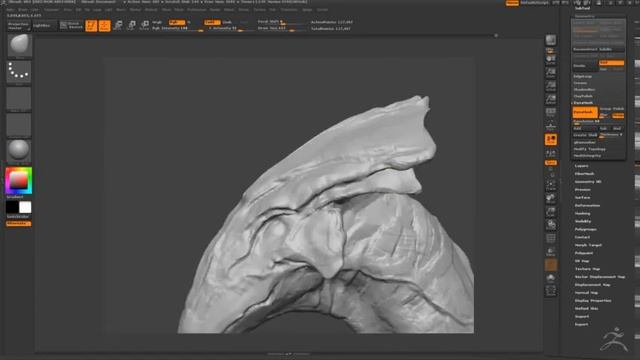Open the empty alpha selector slot
640x360 pixels.
point(19,98)
